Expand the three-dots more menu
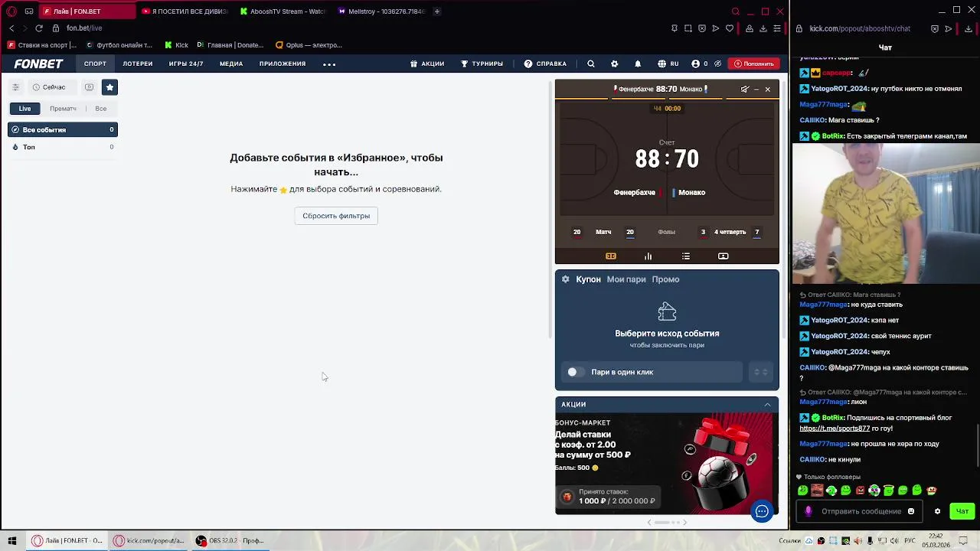Viewport: 980px width, 551px height. point(329,64)
